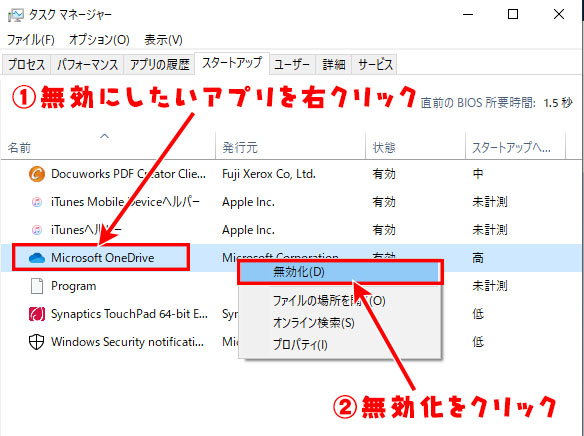
Task: Open the 表示(V) menu
Action: (x=163, y=39)
